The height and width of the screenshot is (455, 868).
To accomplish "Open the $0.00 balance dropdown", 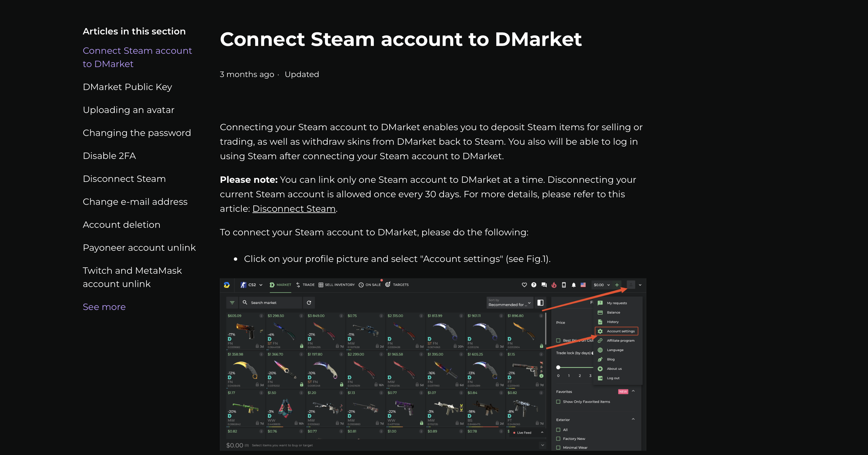I will click(602, 285).
